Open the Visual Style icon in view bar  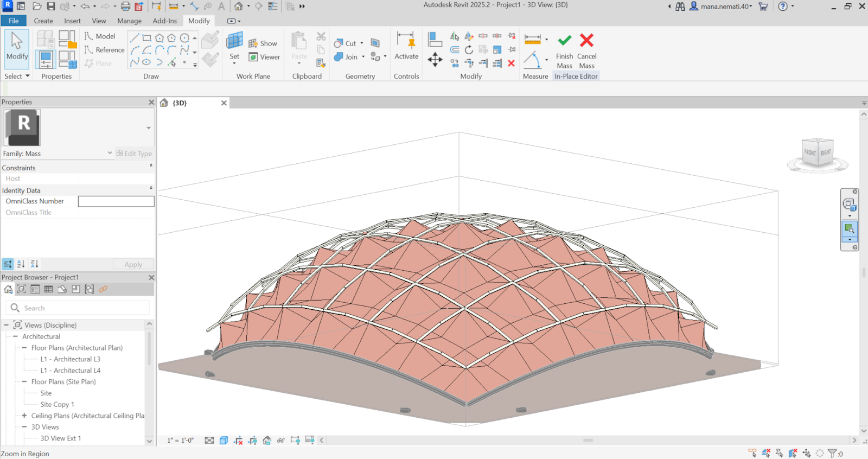pos(224,441)
